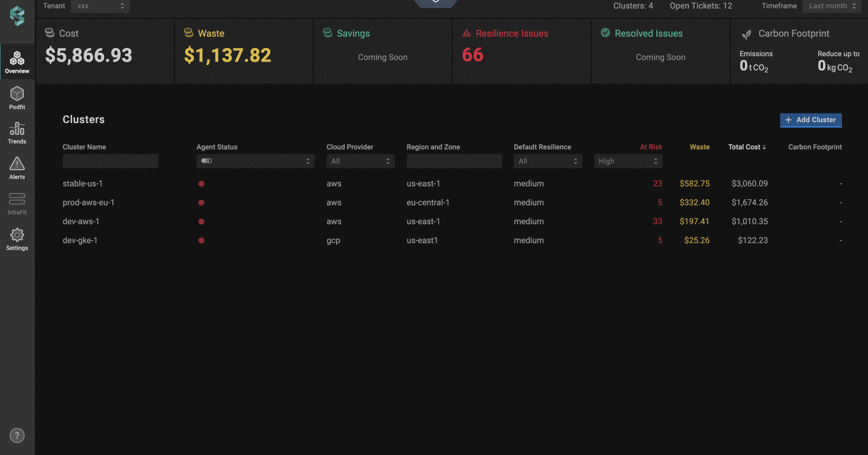Sort by the Total Cost column header
Viewport: 868px width, 455px height.
(x=747, y=147)
